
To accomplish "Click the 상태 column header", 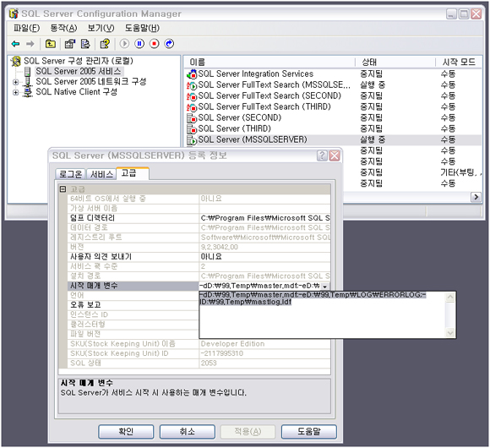I will tap(395, 63).
